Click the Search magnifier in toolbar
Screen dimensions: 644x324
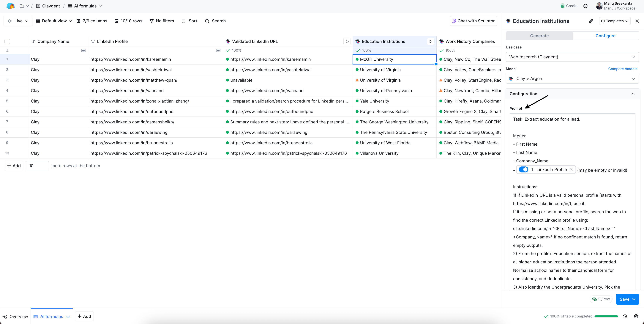[x=207, y=21]
